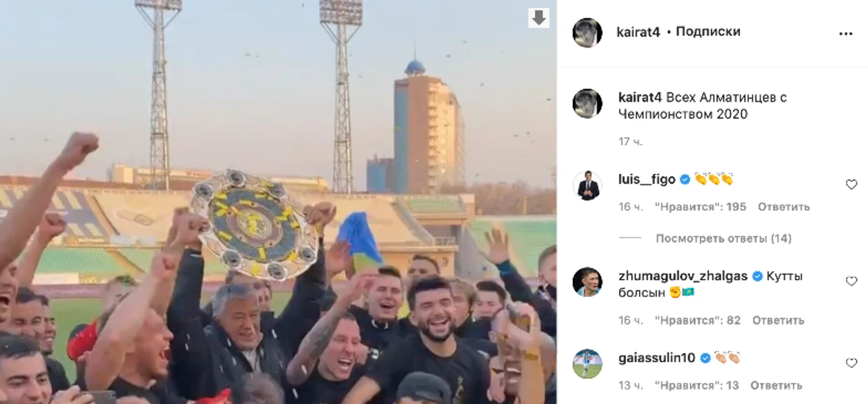View the 195 likes on luis__figo's comment
868x404 pixels.
click(700, 207)
